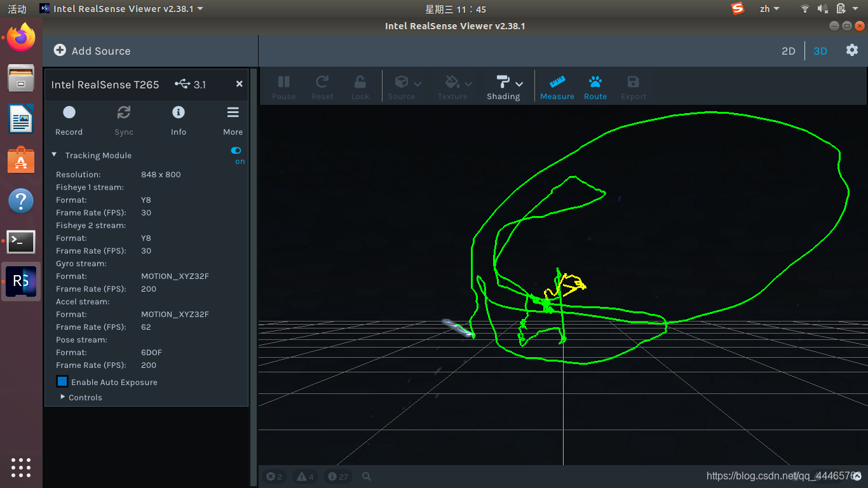Click the Fisheye 1 stream format Y8
Viewport: 868px width, 488px height.
[x=146, y=200]
